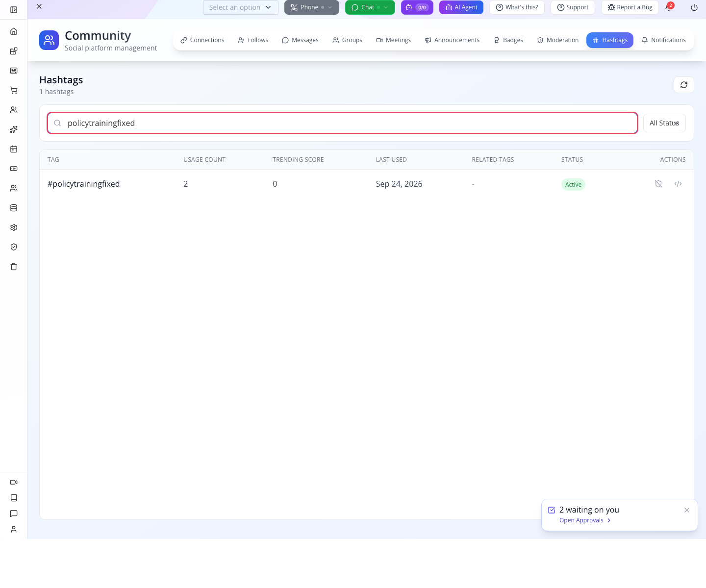Open the video camera sidebar icon
This screenshot has width=706, height=588.
coord(14,482)
